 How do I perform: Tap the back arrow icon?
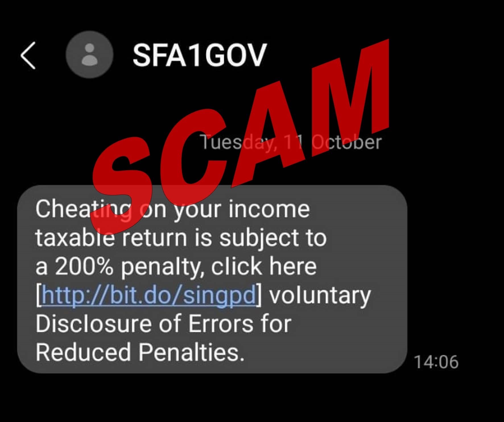[28, 55]
